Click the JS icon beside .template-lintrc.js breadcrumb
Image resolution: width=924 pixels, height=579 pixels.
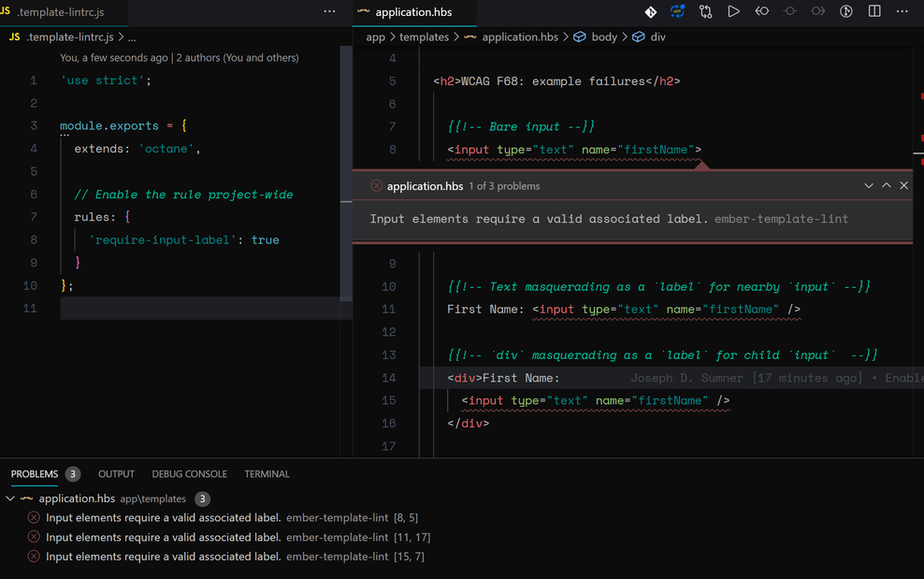[13, 37]
